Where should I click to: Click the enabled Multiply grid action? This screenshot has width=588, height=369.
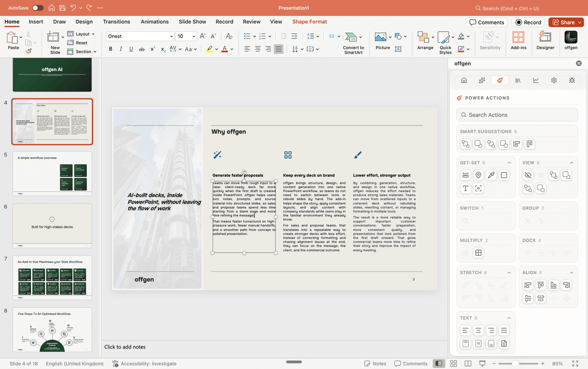pos(478,253)
